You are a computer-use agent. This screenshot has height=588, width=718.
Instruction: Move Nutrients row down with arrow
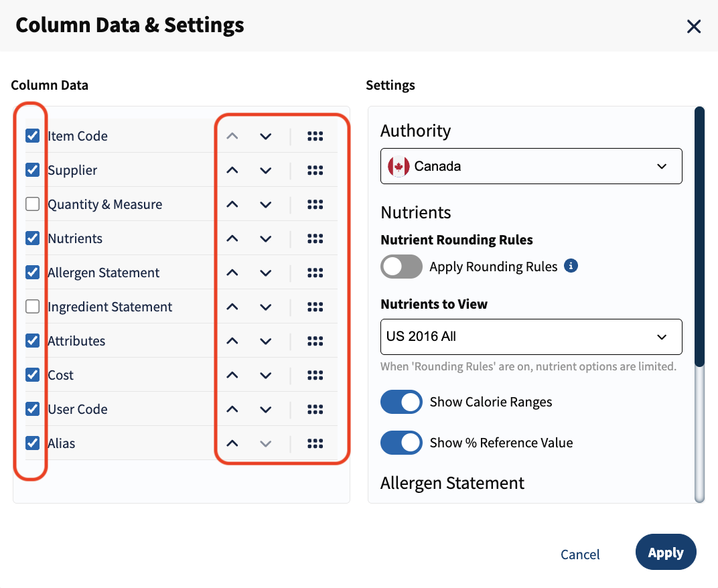click(x=266, y=238)
